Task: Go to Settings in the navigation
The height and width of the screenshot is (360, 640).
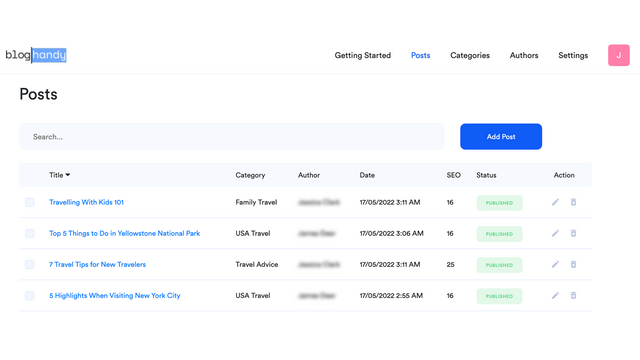Action: pos(573,55)
